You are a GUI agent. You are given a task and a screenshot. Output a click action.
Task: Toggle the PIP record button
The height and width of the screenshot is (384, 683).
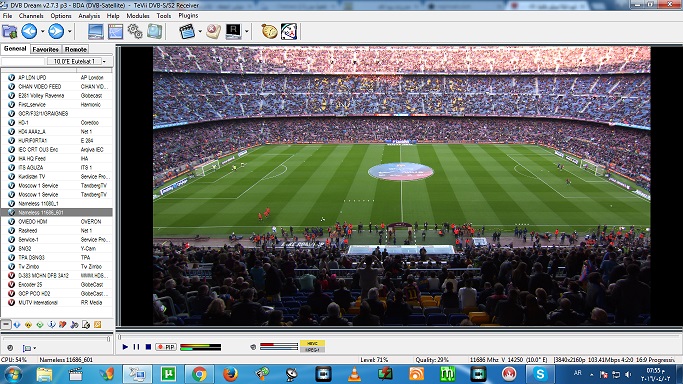166,347
